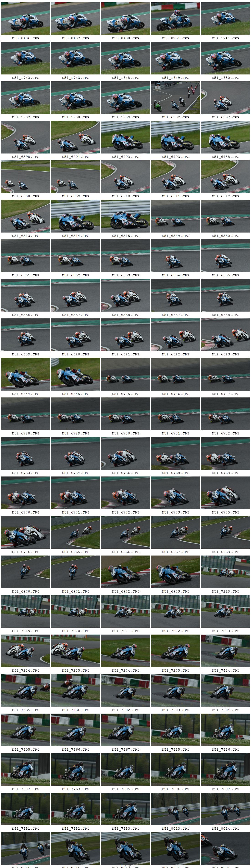
Task: Choose the D51_6402.JPG close-up thumbnail
Action: [125, 137]
